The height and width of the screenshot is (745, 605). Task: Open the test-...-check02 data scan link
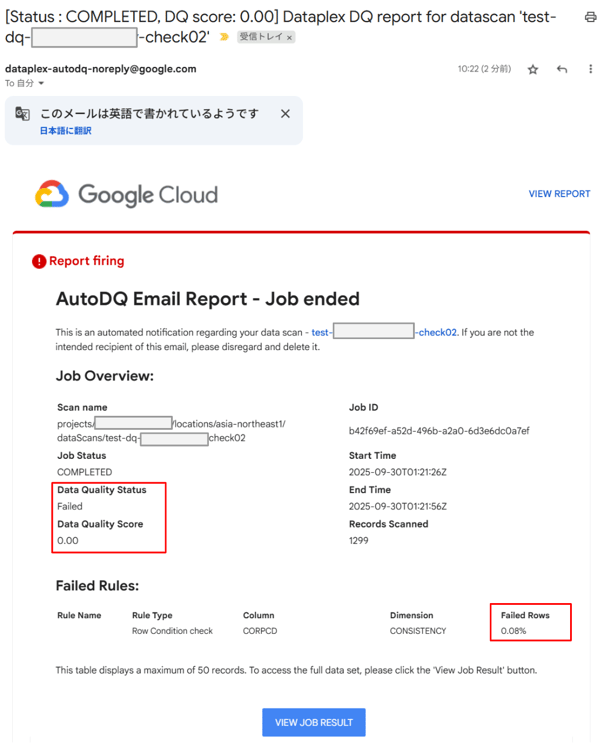[x=384, y=332]
